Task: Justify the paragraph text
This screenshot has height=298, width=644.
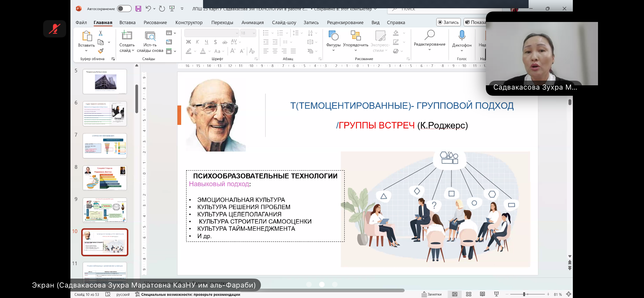Action: click(293, 51)
